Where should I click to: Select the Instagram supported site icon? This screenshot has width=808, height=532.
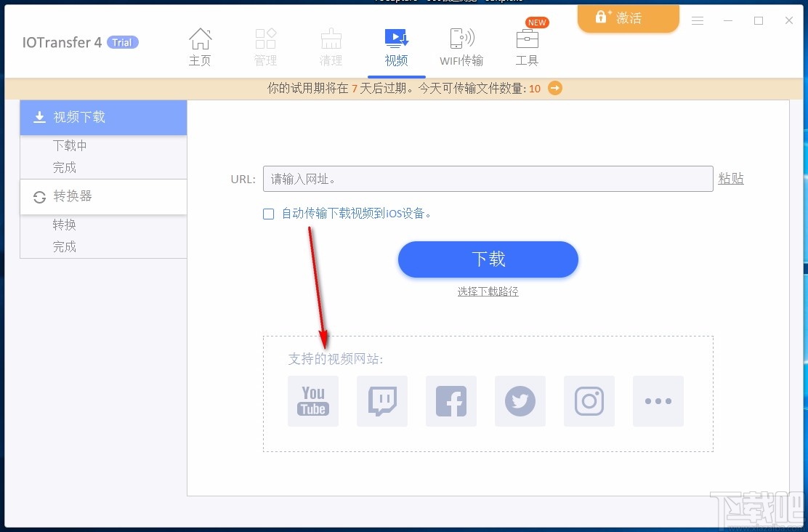pyautogui.click(x=589, y=400)
